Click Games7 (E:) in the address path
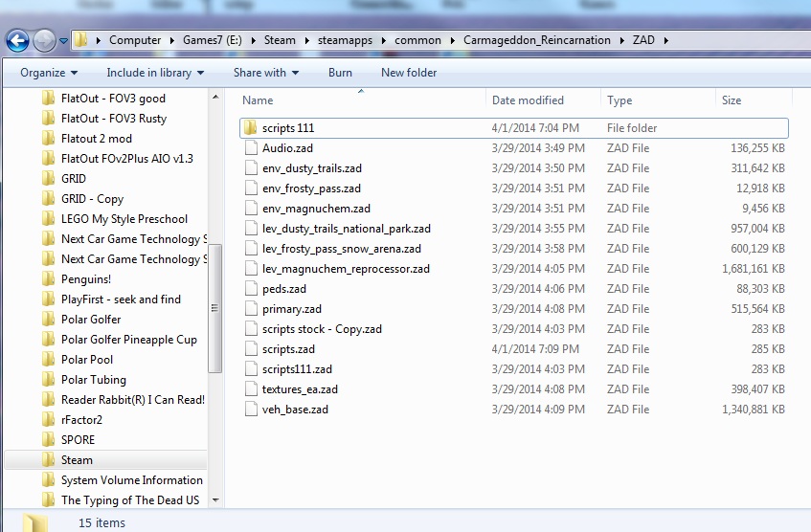Image resolution: width=811 pixels, height=532 pixels. (212, 40)
